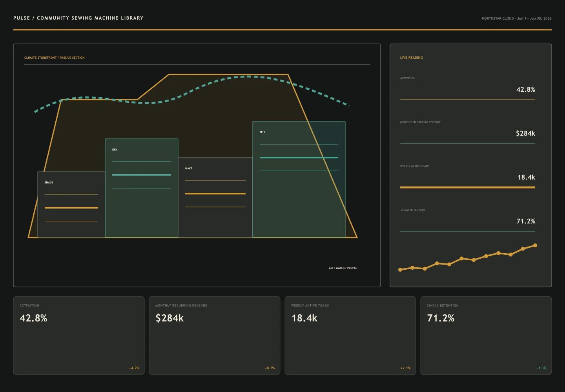Select the 18.4k figure on the bottom teams card
This screenshot has width=565, height=392.
point(304,318)
